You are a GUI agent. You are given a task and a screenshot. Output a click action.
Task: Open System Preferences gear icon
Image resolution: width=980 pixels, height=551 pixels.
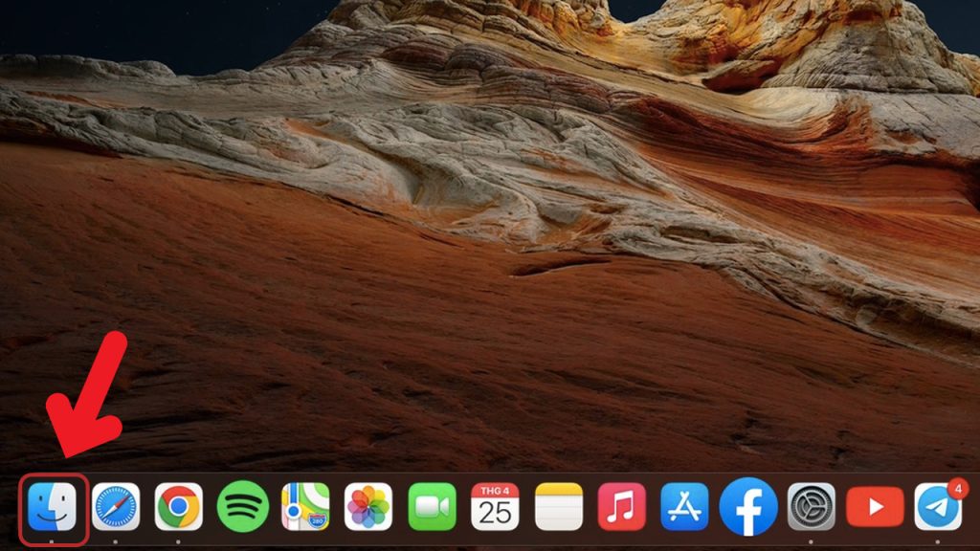click(811, 506)
